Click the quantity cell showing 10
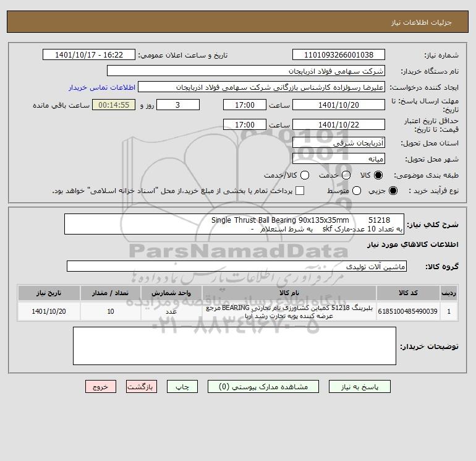Viewport: 476px width, 461px height. coord(110,311)
